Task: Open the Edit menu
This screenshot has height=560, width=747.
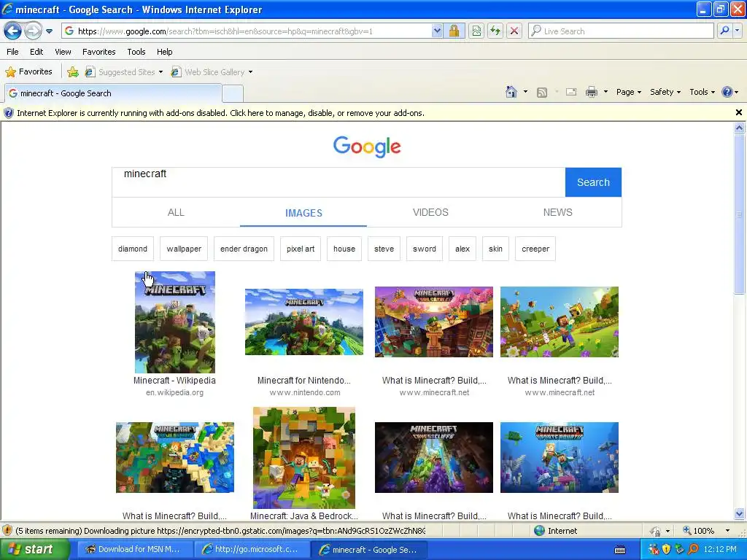Action: point(36,52)
